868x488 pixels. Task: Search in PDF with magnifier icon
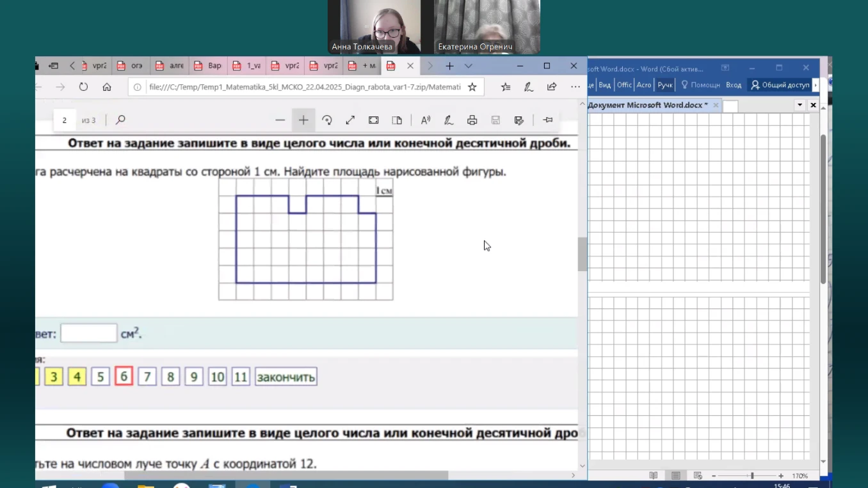click(x=120, y=120)
